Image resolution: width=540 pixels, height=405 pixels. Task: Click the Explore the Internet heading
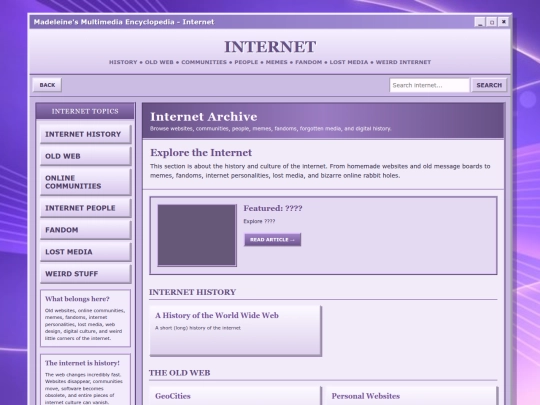(x=201, y=153)
